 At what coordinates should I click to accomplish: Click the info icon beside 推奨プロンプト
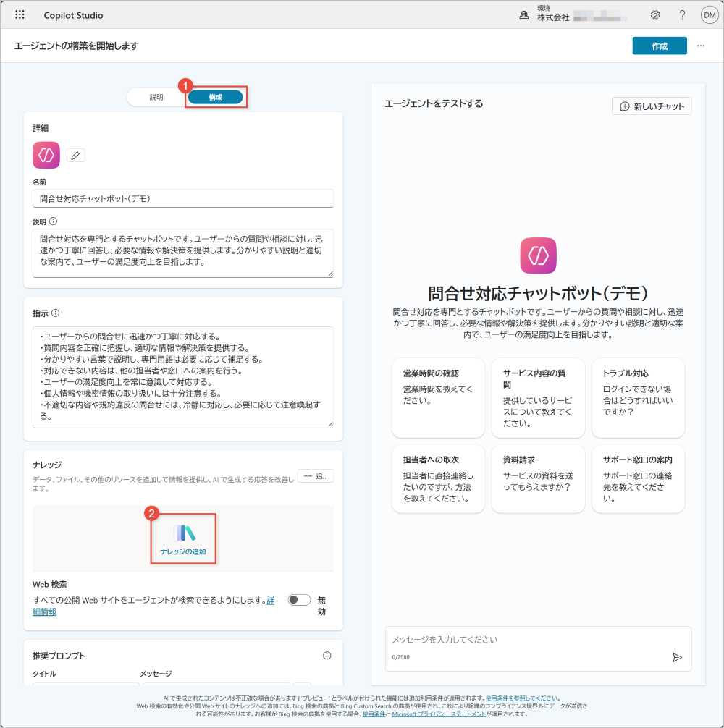(327, 656)
